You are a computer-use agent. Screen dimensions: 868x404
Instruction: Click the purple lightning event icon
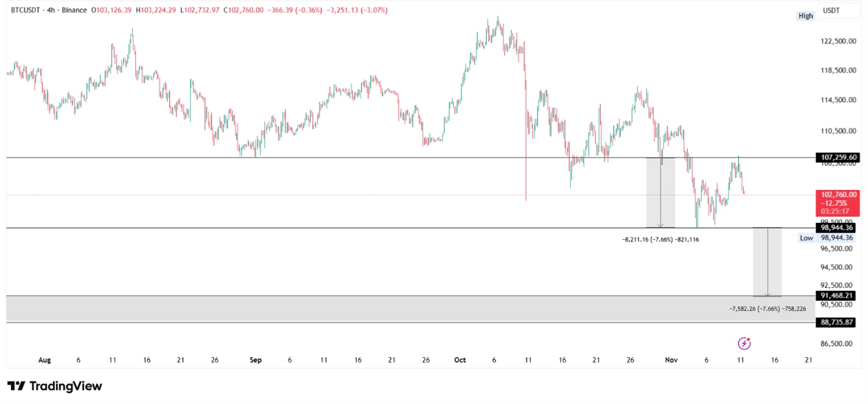[x=744, y=344]
